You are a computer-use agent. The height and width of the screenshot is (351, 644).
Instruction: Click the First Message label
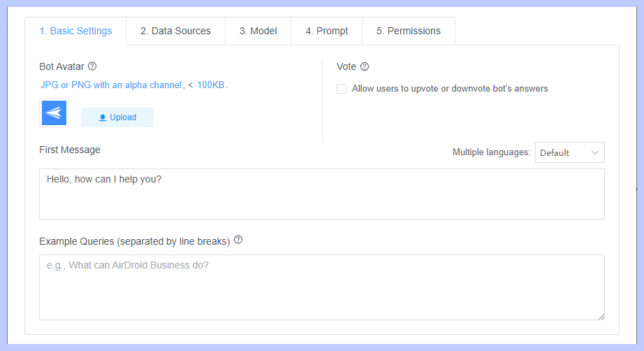pyautogui.click(x=70, y=150)
